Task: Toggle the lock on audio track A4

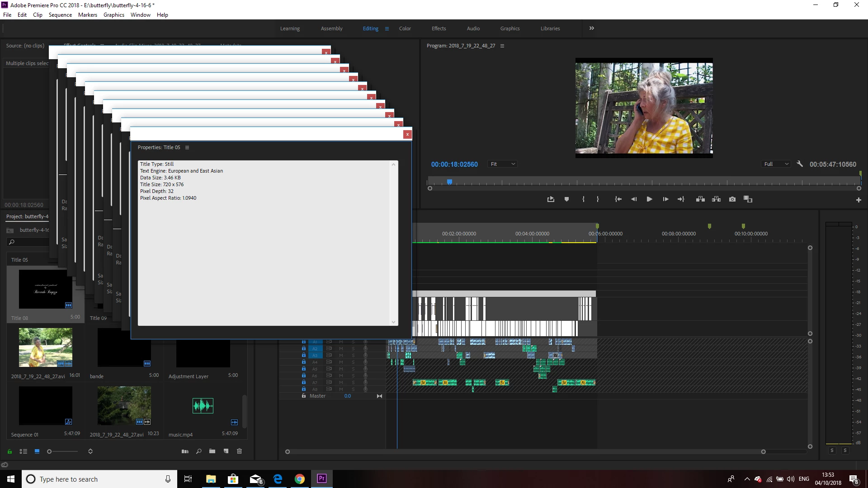Action: [x=304, y=362]
